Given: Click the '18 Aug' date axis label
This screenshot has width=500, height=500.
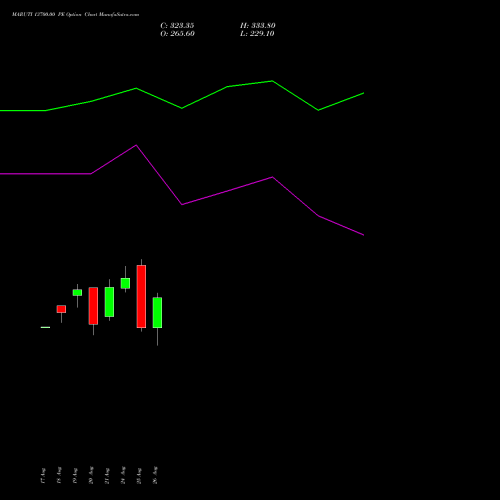Looking at the screenshot, I should click(59, 476).
